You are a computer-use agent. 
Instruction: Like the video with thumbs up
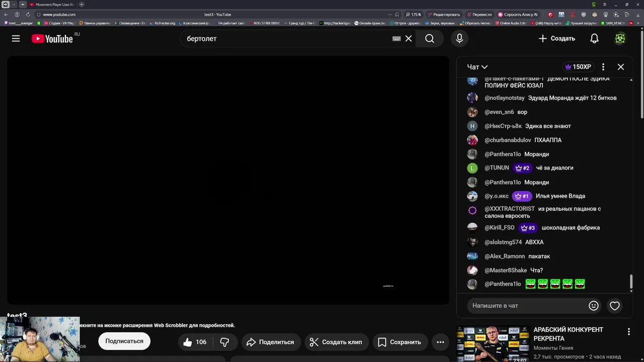(x=194, y=342)
